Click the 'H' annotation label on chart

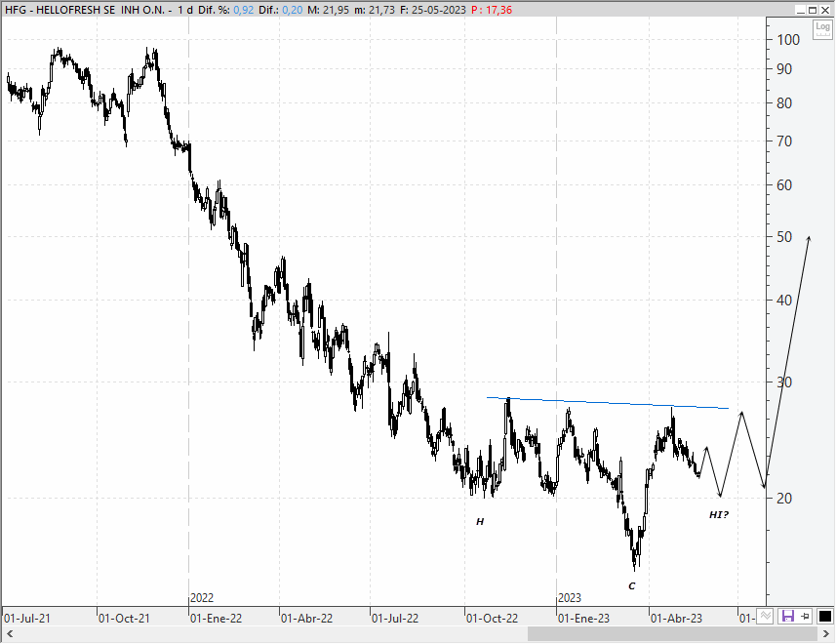pyautogui.click(x=480, y=521)
